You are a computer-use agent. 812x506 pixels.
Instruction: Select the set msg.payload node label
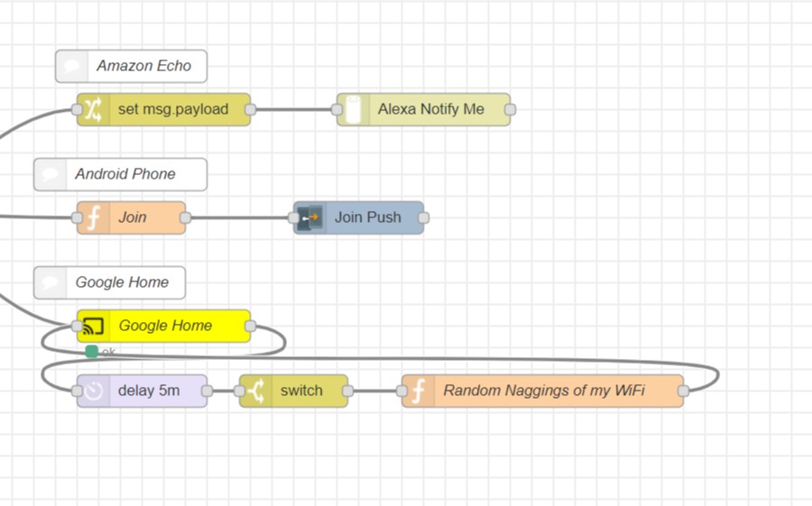[x=173, y=109]
